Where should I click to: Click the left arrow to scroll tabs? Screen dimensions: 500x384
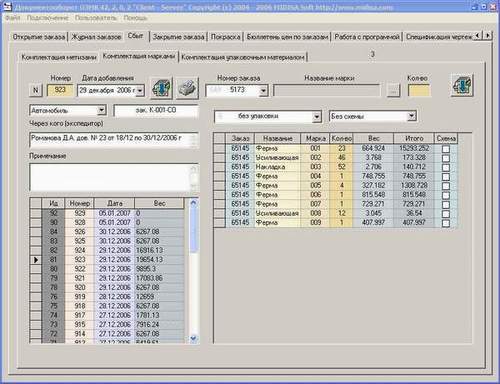tap(479, 35)
